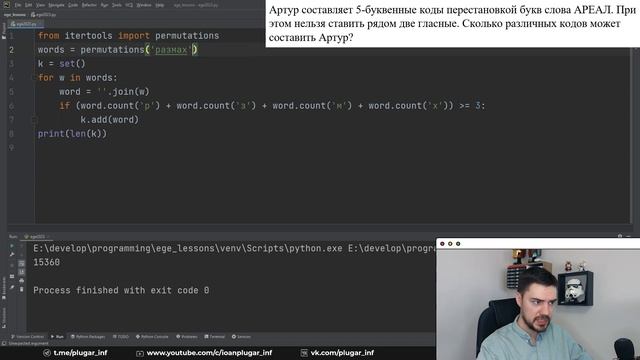Screen dimensions: 640x360
Task: Open the Window menu
Action: coord(144,5)
